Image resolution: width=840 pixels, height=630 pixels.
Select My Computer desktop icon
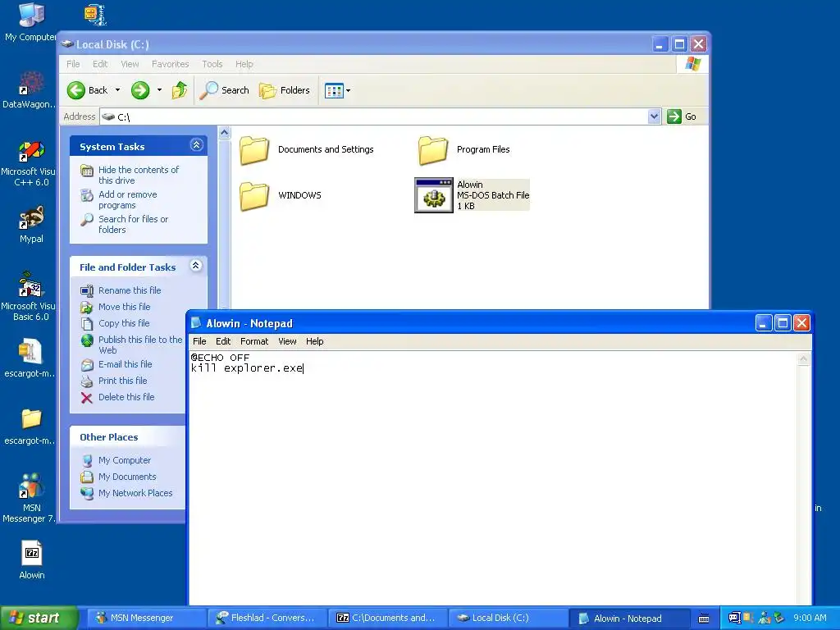[30, 22]
